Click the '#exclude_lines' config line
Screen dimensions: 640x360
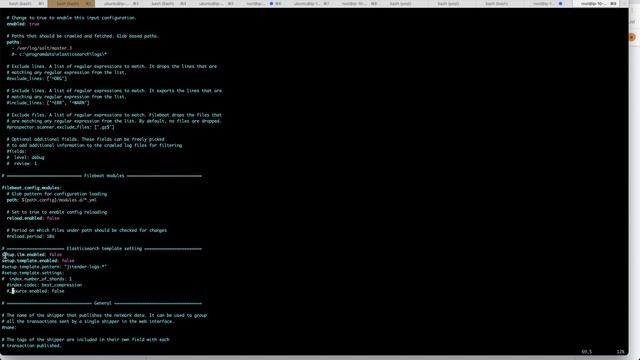37,78
